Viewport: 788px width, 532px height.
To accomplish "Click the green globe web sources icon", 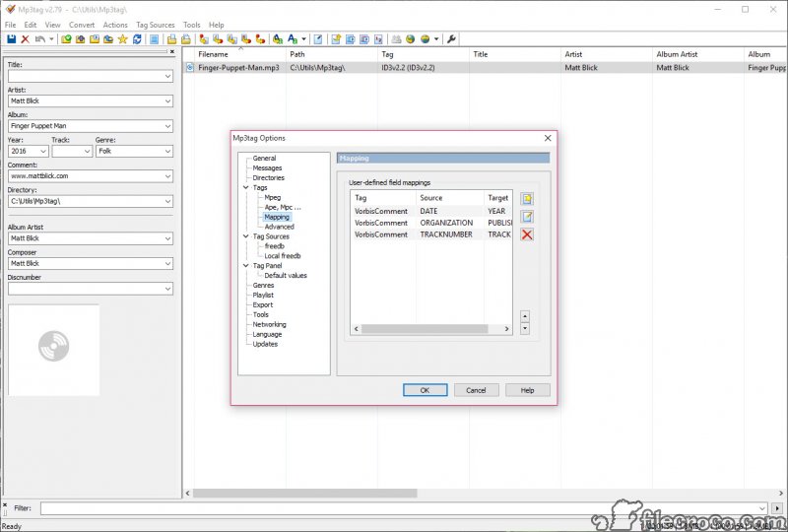I will [411, 39].
